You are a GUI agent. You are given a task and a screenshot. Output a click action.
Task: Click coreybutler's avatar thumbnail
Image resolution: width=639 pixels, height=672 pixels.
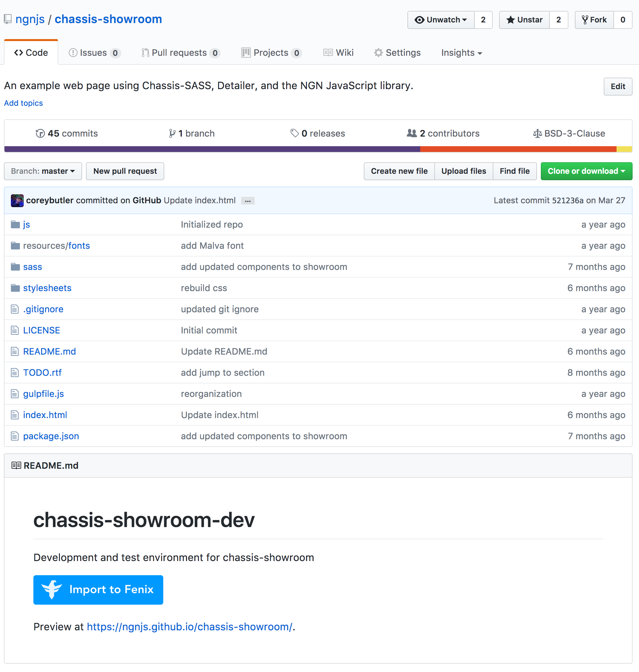17,200
